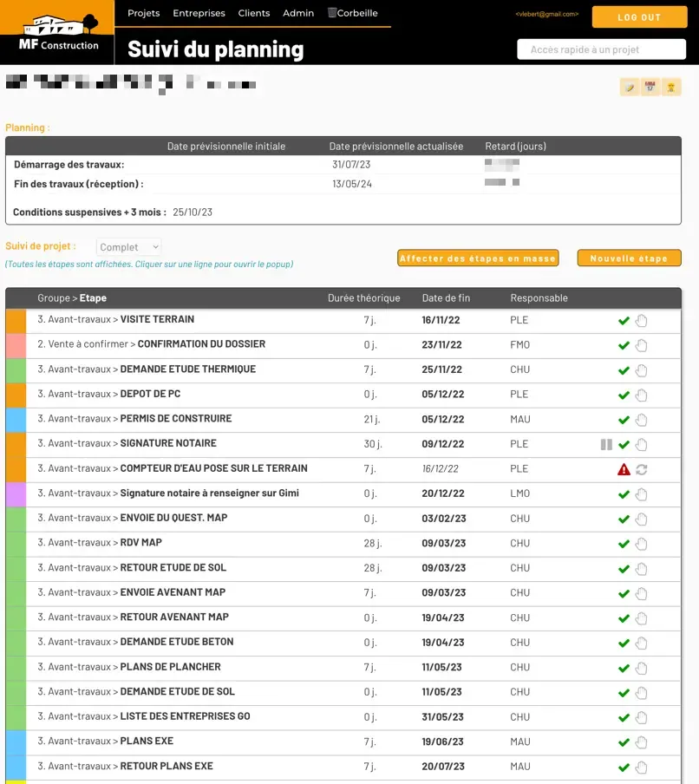Click the yellow worker icon button
The width and height of the screenshot is (699, 784).
(671, 88)
